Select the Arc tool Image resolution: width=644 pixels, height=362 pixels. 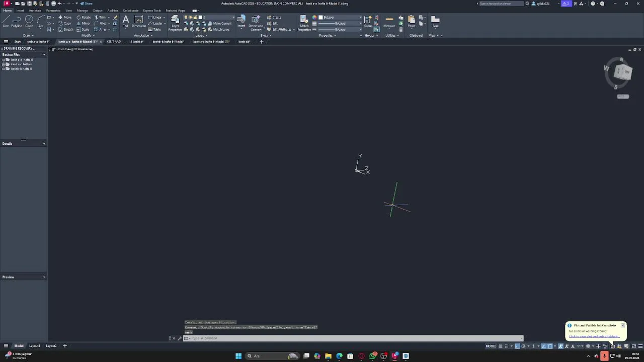[41, 21]
